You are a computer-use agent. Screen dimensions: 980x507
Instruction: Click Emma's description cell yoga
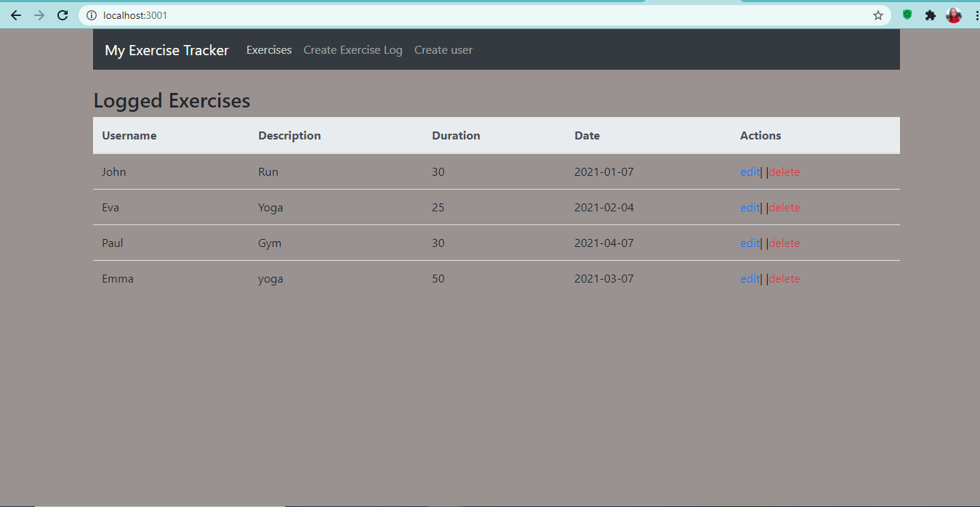pos(270,279)
